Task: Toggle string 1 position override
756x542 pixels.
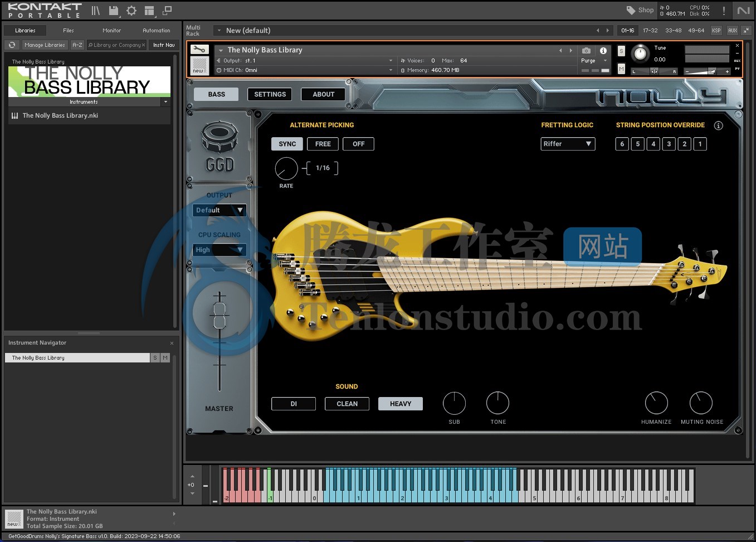Action: [x=700, y=144]
